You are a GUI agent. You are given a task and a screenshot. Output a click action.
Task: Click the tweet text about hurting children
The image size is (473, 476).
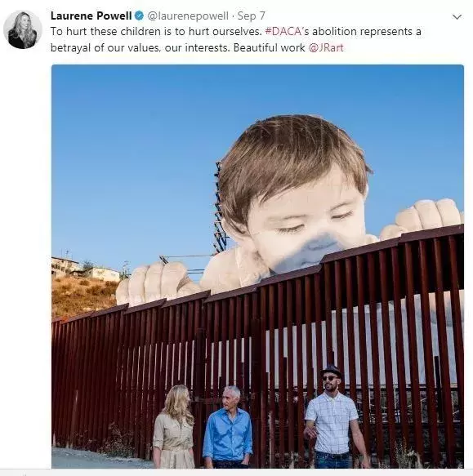click(x=236, y=39)
